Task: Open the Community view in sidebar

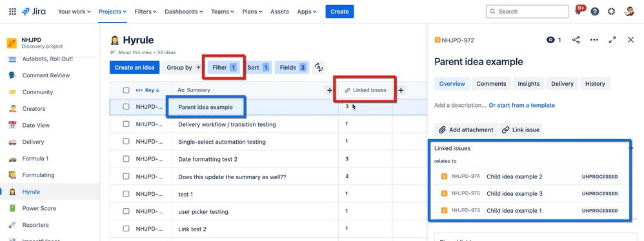Action: coord(37,92)
